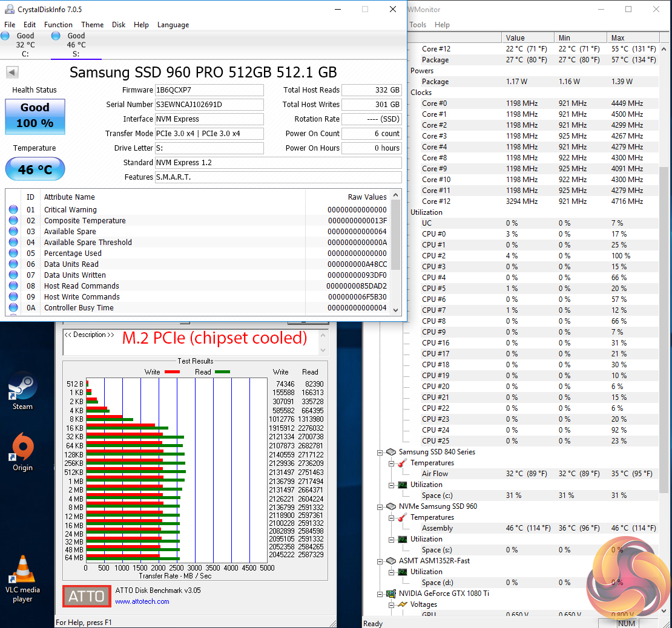Collapse the ASMT ASM1352R-Fast node
The width and height of the screenshot is (672, 628).
click(380, 561)
